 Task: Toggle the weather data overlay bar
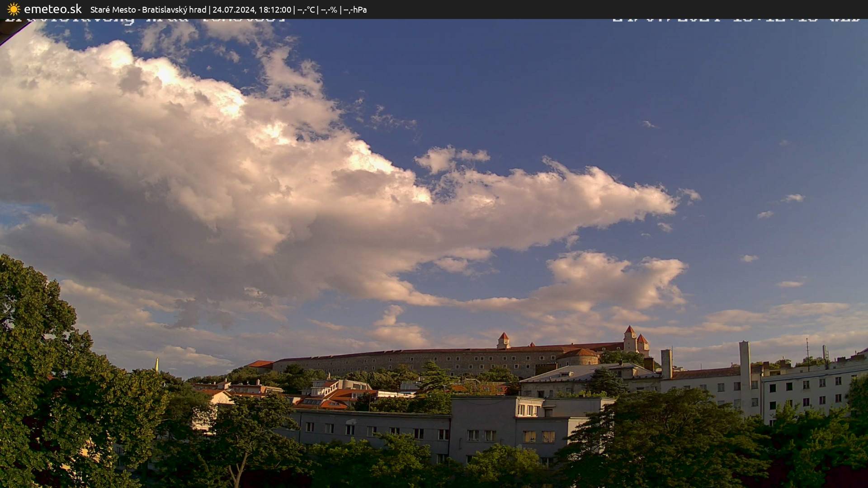pyautogui.click(x=434, y=9)
